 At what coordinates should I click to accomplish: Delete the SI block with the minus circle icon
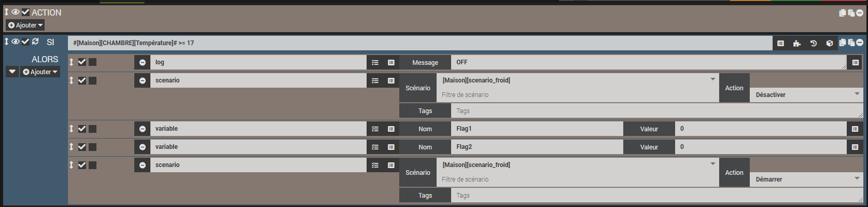tap(860, 43)
